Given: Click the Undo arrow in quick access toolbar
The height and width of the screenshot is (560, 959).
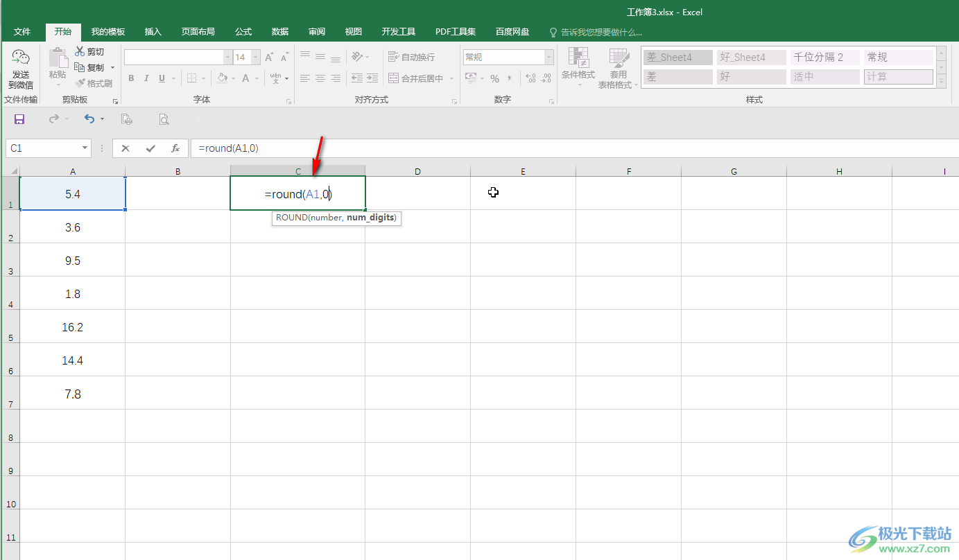Looking at the screenshot, I should point(89,119).
